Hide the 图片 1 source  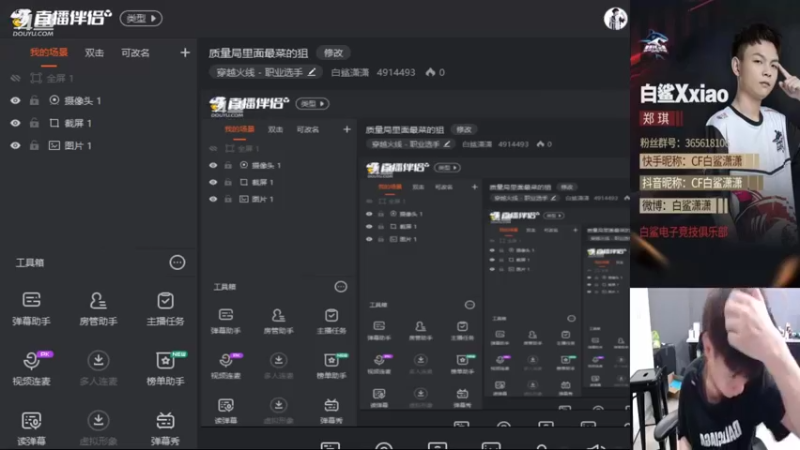pos(15,145)
